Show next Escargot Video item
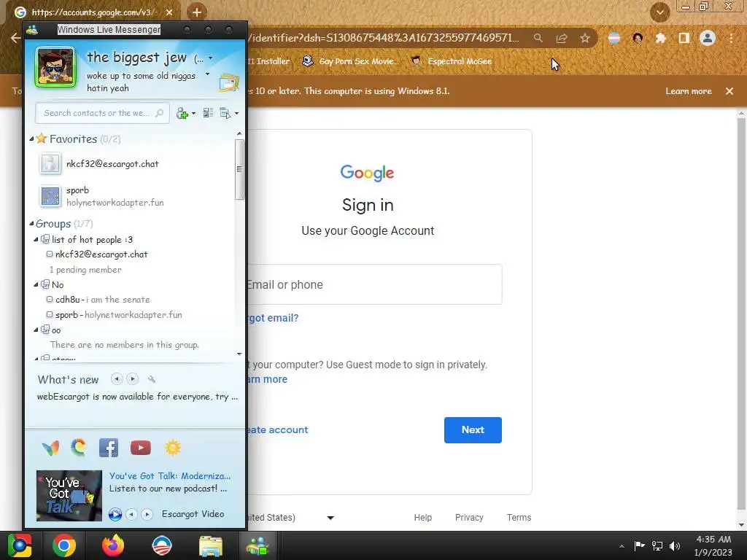Screen dimensions: 747x560 click(147, 514)
